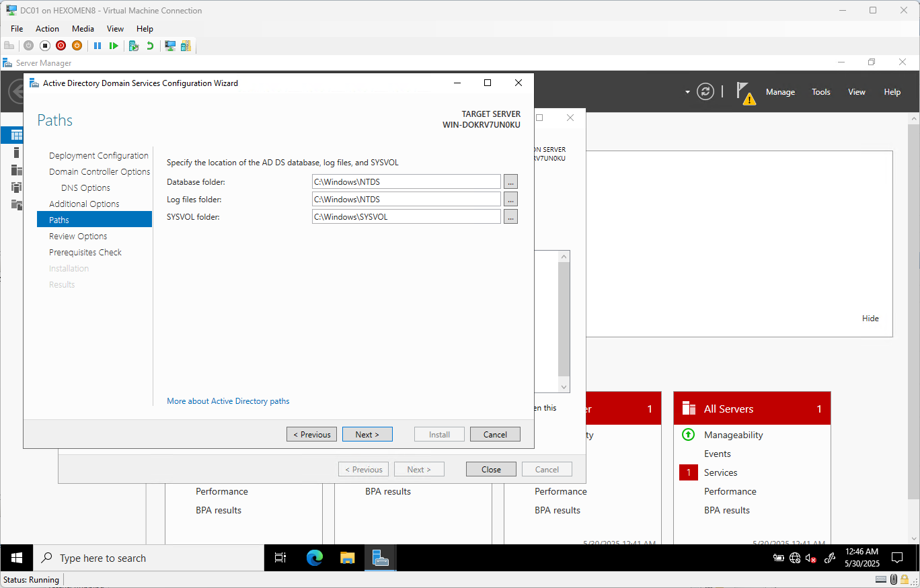The height and width of the screenshot is (588, 920).
Task: Browse for Database folder with ellipsis button
Action: [510, 181]
